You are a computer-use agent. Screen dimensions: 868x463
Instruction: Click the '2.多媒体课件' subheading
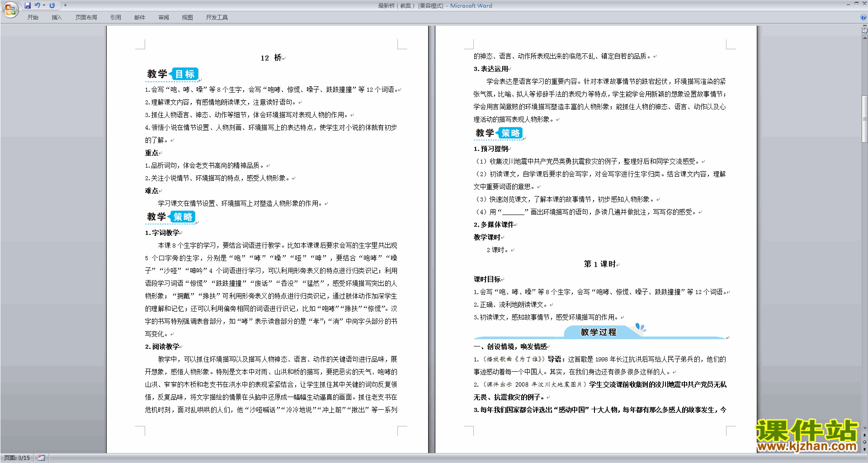pyautogui.click(x=494, y=225)
